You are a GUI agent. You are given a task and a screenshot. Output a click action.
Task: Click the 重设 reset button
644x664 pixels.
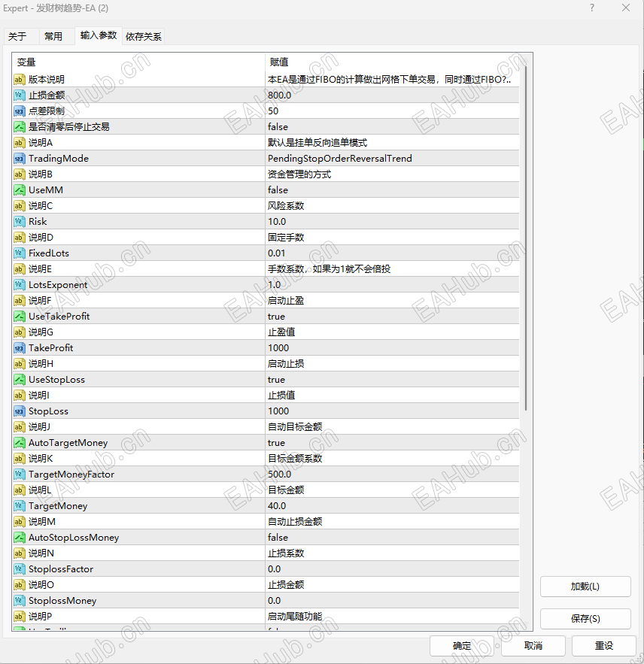coord(603,646)
